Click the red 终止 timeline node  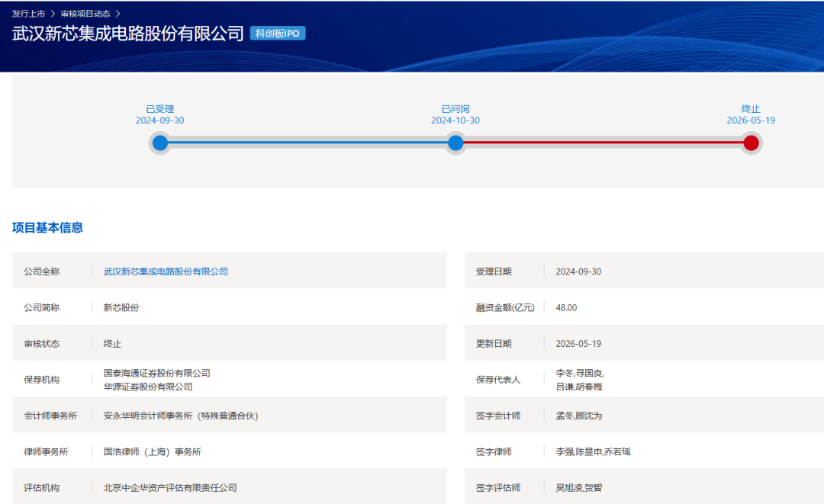751,143
